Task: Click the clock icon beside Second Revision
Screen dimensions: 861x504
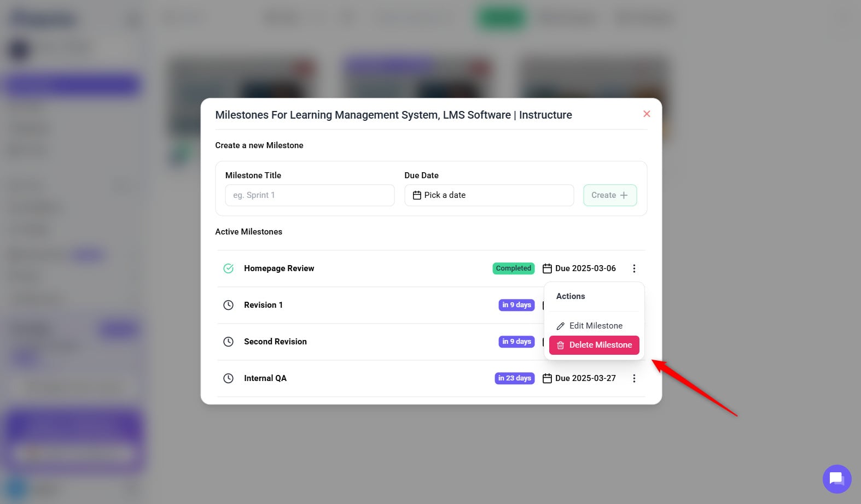Action: (229, 342)
